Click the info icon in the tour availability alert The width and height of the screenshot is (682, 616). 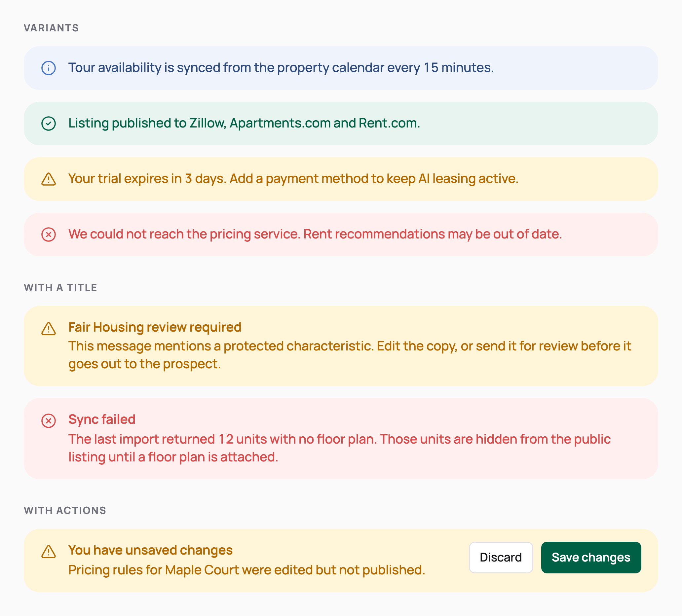point(48,68)
